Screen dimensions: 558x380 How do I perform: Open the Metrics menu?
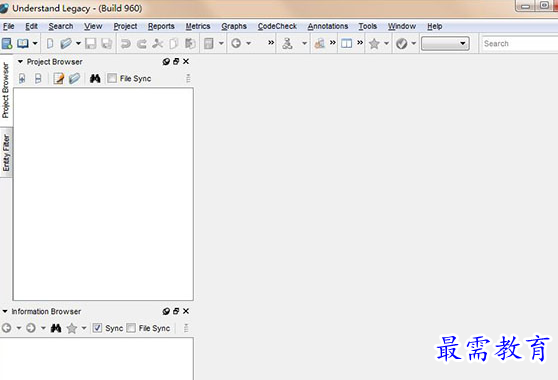tap(198, 26)
